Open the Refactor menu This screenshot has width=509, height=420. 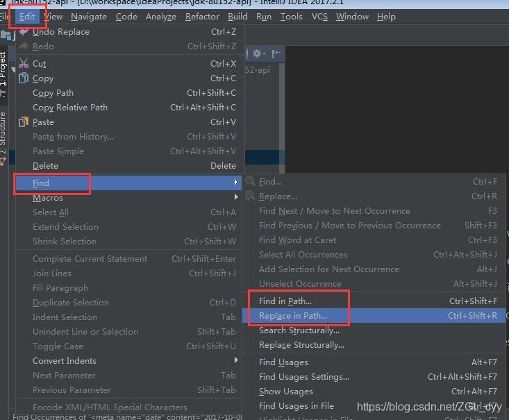coord(202,17)
